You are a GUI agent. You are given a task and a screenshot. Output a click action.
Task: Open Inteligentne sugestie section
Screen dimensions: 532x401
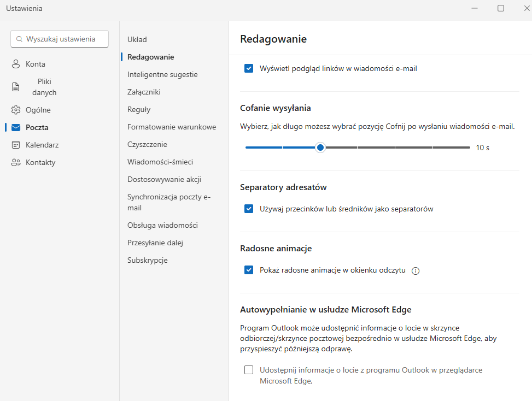pyautogui.click(x=162, y=75)
